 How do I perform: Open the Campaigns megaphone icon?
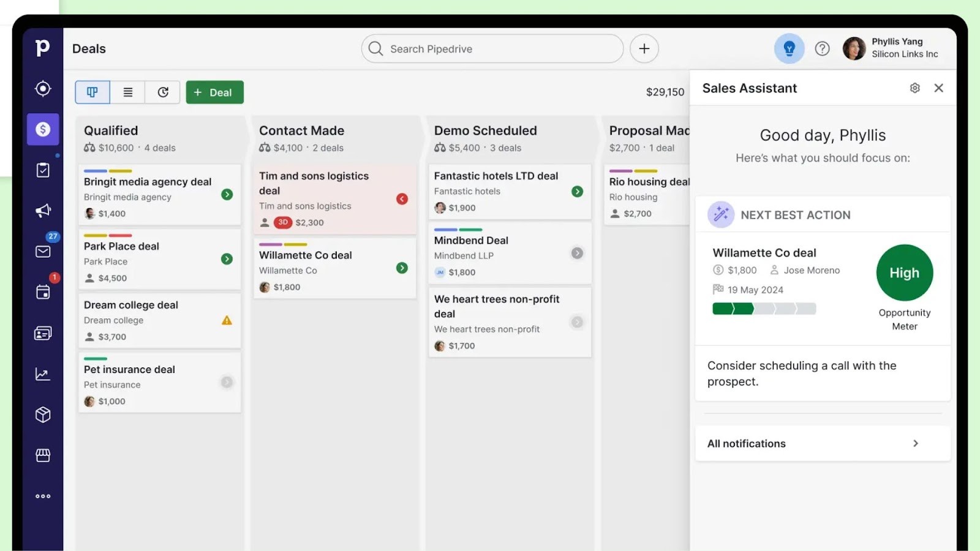click(x=43, y=210)
